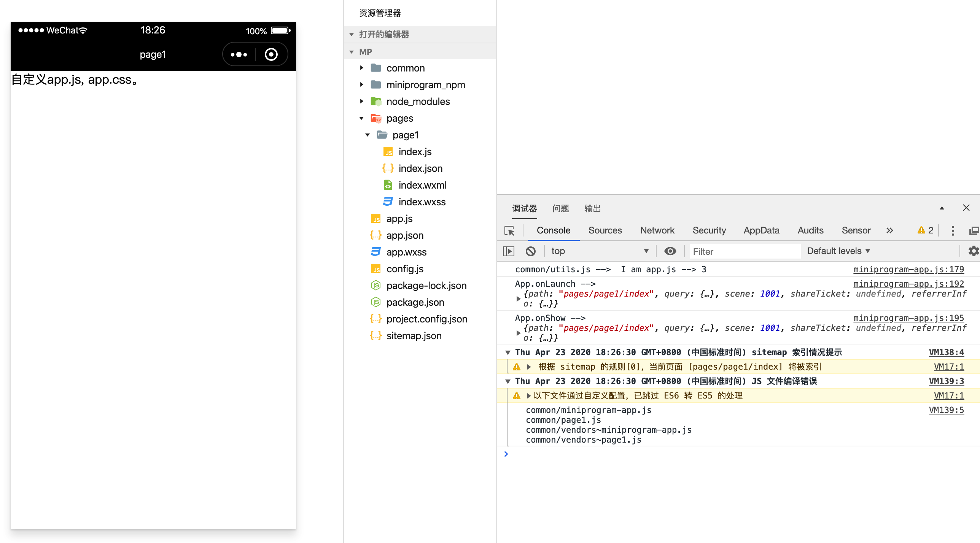Click the console Filter input field
Screen dimensions: 980x543
coord(745,251)
